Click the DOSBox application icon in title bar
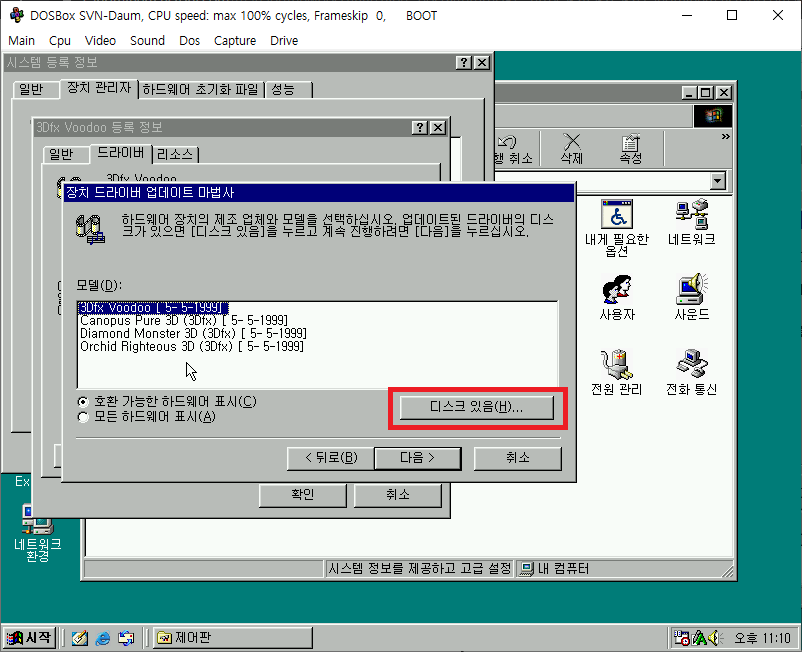 (x=16, y=15)
